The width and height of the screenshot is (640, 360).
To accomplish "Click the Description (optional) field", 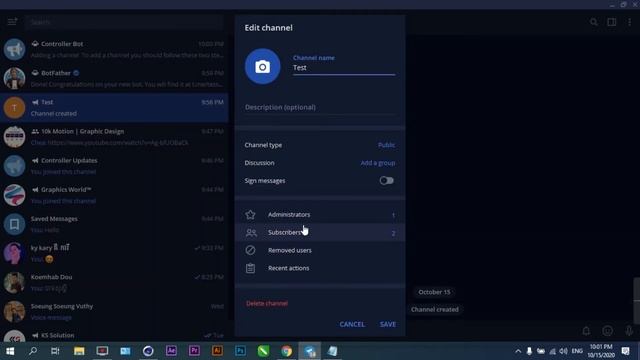I will [320, 107].
